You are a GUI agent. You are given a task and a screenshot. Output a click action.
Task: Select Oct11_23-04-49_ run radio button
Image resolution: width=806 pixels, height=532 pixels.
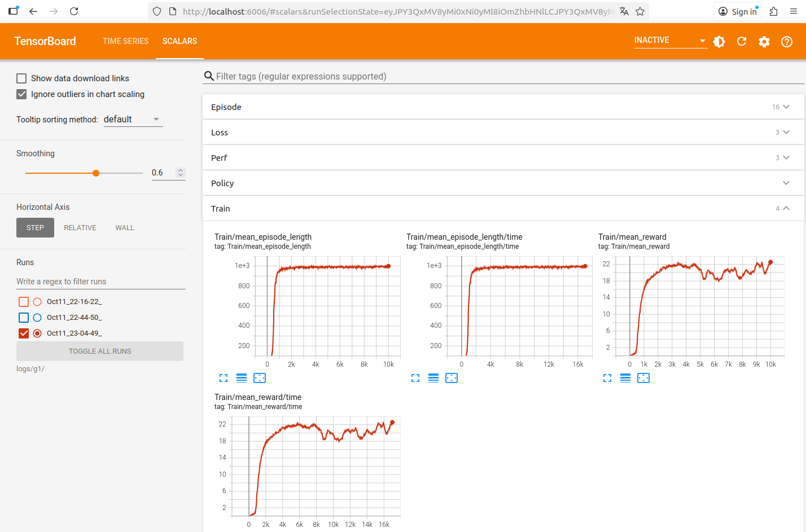click(x=37, y=333)
